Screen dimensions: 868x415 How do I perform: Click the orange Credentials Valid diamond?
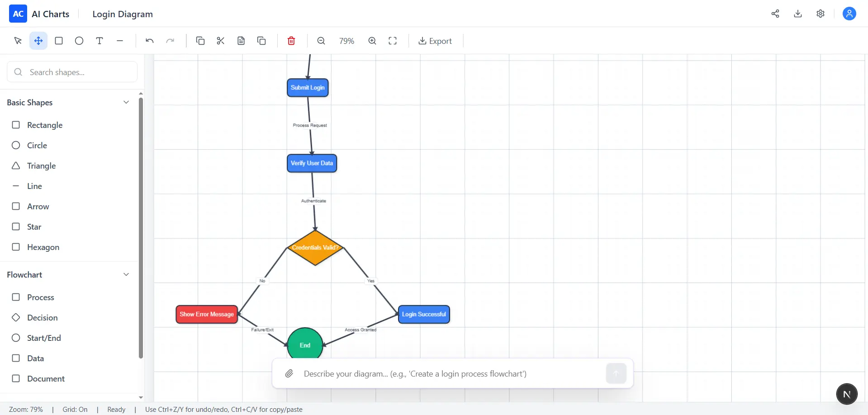315,248
